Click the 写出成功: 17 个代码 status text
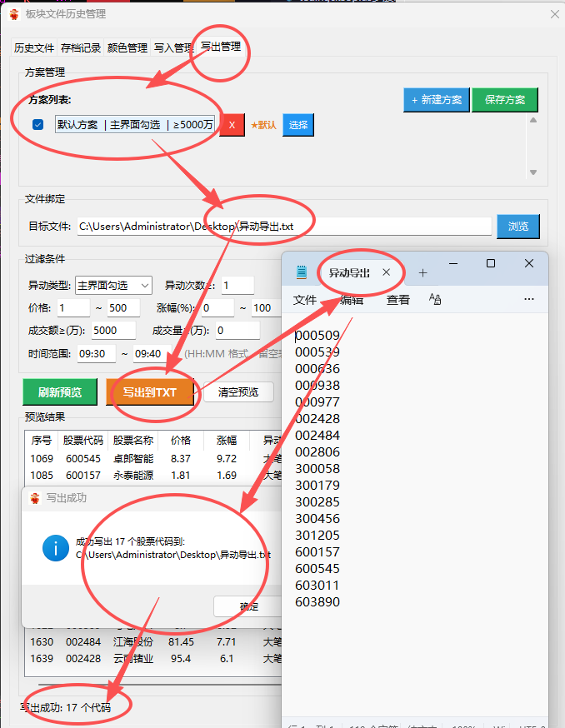The image size is (565, 728). [x=66, y=707]
